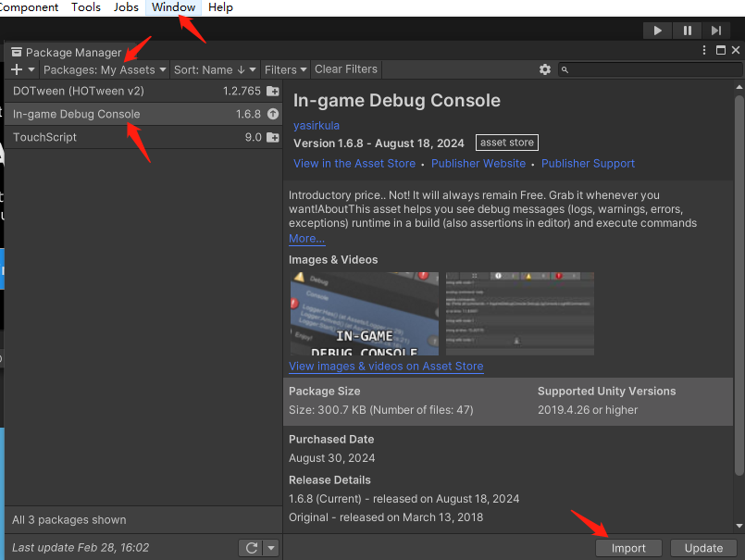The image size is (745, 560).
Task: Click In-game Debug Console update-available icon
Action: click(273, 114)
